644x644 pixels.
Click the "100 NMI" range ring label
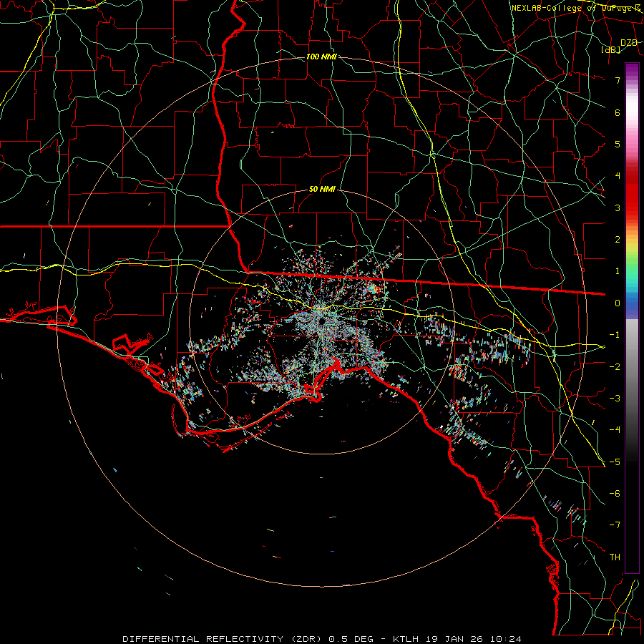pos(321,57)
